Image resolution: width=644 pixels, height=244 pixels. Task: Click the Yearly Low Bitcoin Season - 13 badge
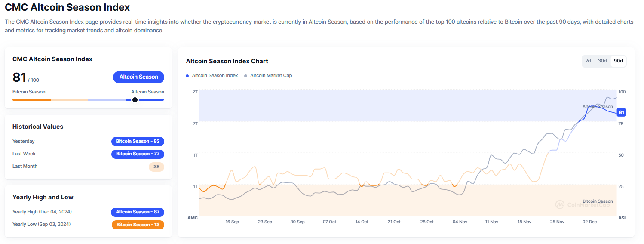[138, 225]
